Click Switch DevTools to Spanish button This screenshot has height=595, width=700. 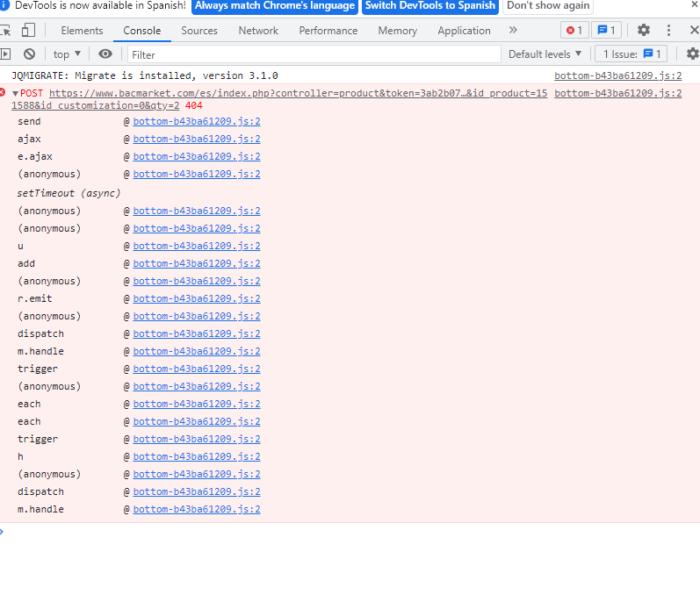[x=429, y=6]
